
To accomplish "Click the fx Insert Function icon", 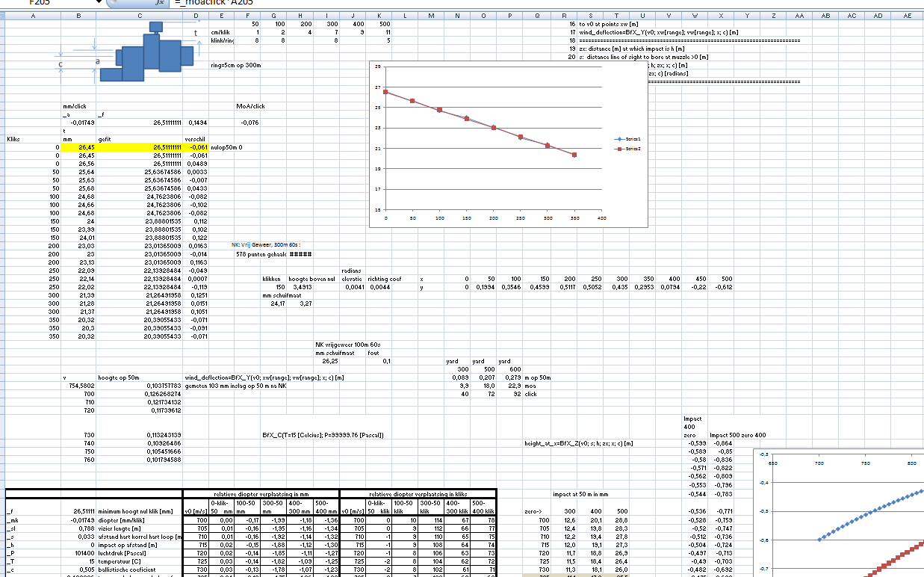I will (x=158, y=4).
